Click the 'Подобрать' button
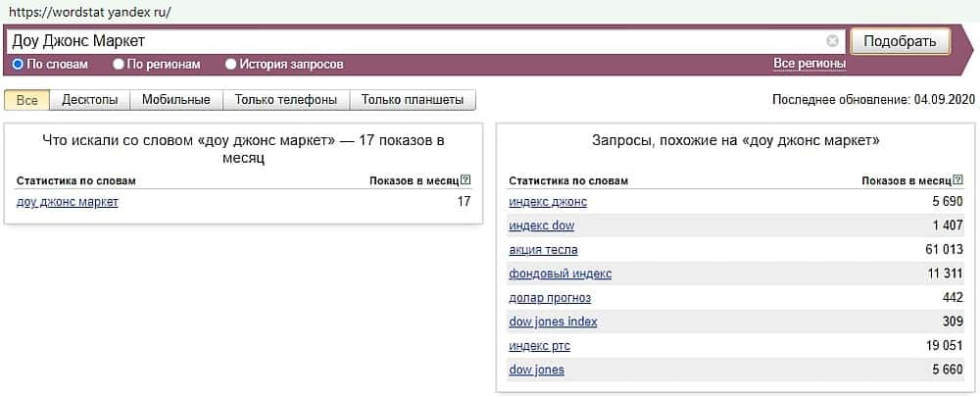This screenshot has width=980, height=396. point(900,41)
